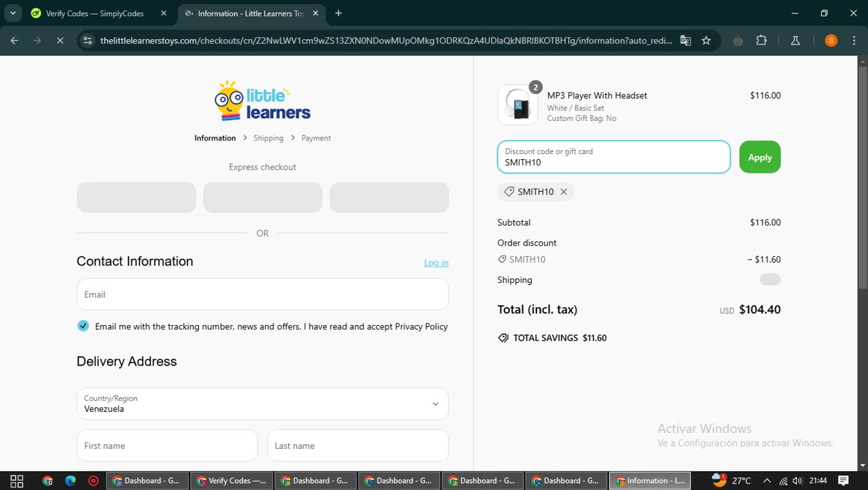This screenshot has height=490, width=868.
Task: Click the Log in link
Action: 436,263
